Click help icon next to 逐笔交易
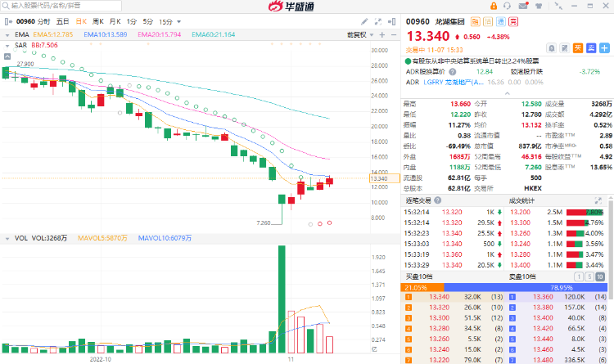The image size is (614, 364). click(x=438, y=200)
